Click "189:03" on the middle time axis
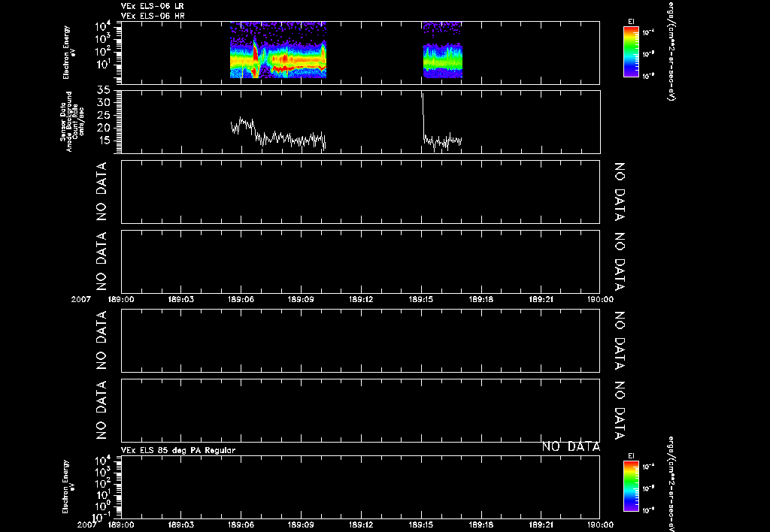 pos(181,299)
